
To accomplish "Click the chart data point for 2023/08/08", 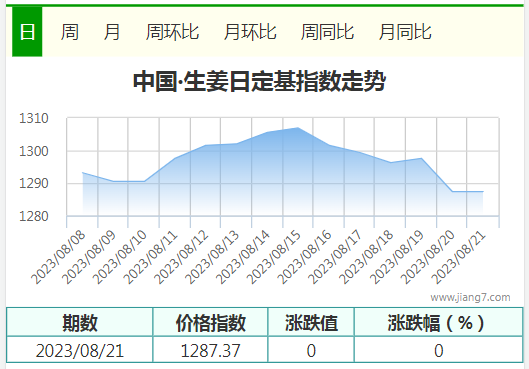I will (x=83, y=173).
